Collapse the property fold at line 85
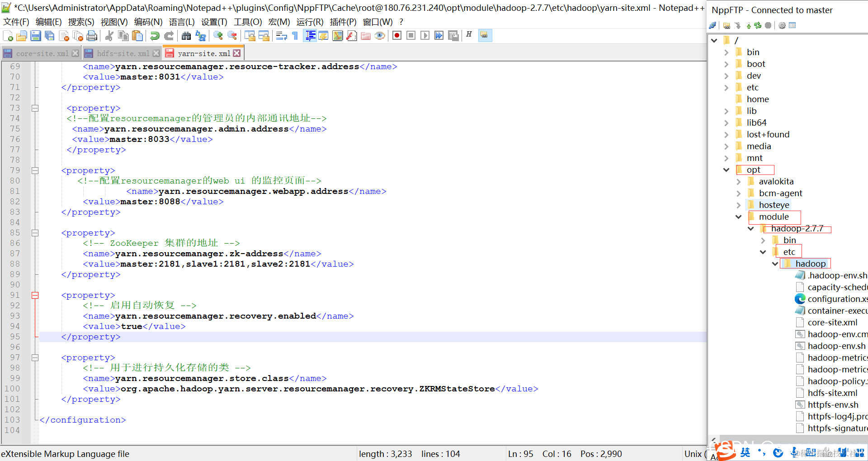Viewport: 868px width, 461px height. pos(35,233)
